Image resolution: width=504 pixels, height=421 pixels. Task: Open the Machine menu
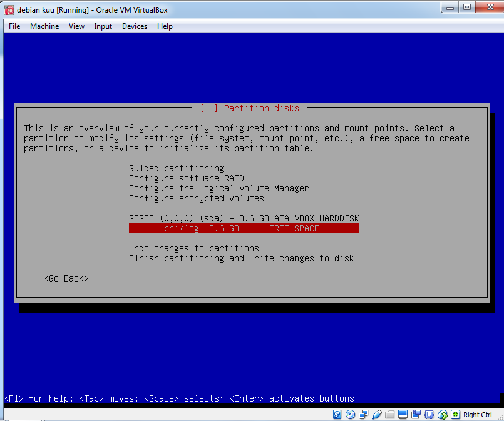click(x=44, y=26)
